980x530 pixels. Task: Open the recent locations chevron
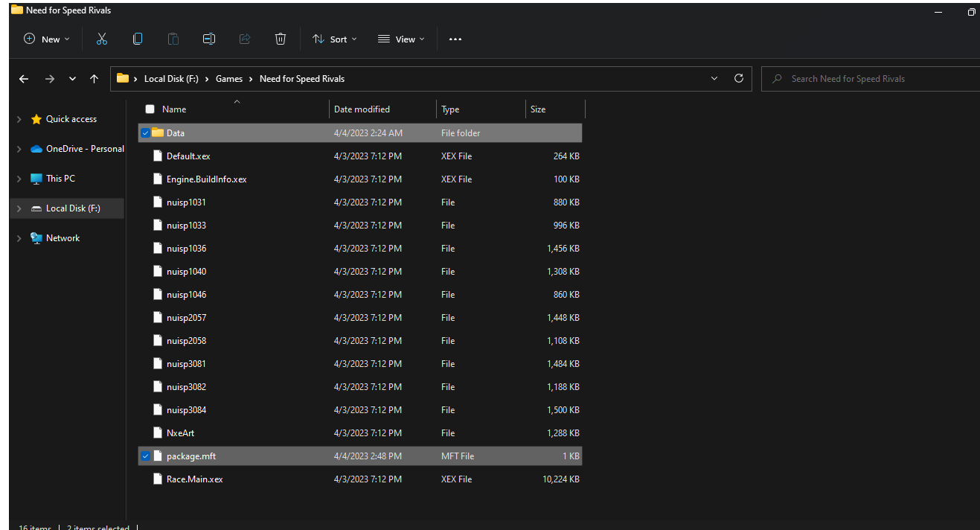(x=72, y=79)
